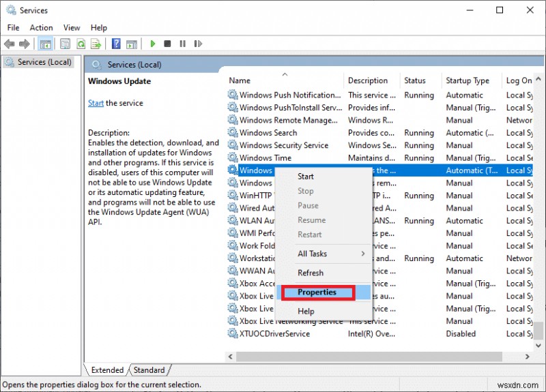546x392 pixels.
Task: Click the vertical scrollbar up arrow
Action: click(538, 79)
